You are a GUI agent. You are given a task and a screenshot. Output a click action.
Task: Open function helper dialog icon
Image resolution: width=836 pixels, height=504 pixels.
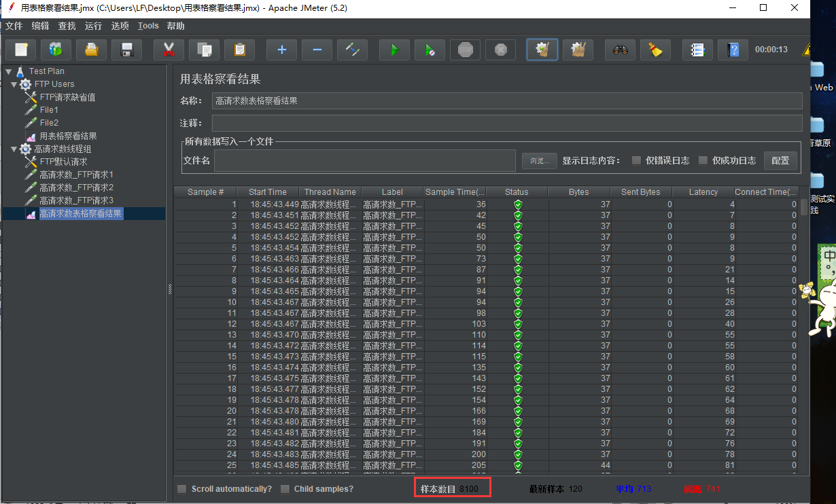(x=697, y=50)
